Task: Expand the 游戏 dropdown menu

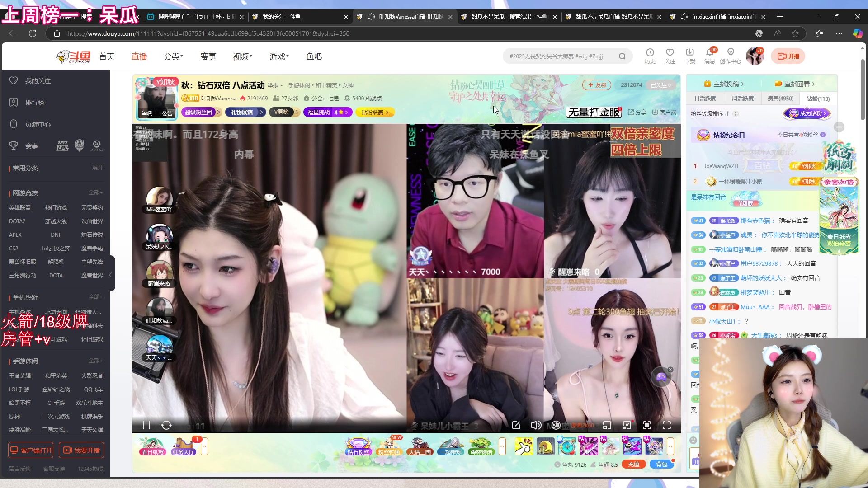Action: coord(279,56)
